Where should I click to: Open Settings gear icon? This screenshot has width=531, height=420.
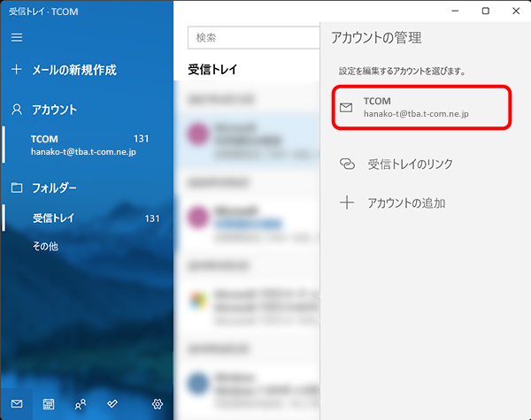(x=158, y=404)
